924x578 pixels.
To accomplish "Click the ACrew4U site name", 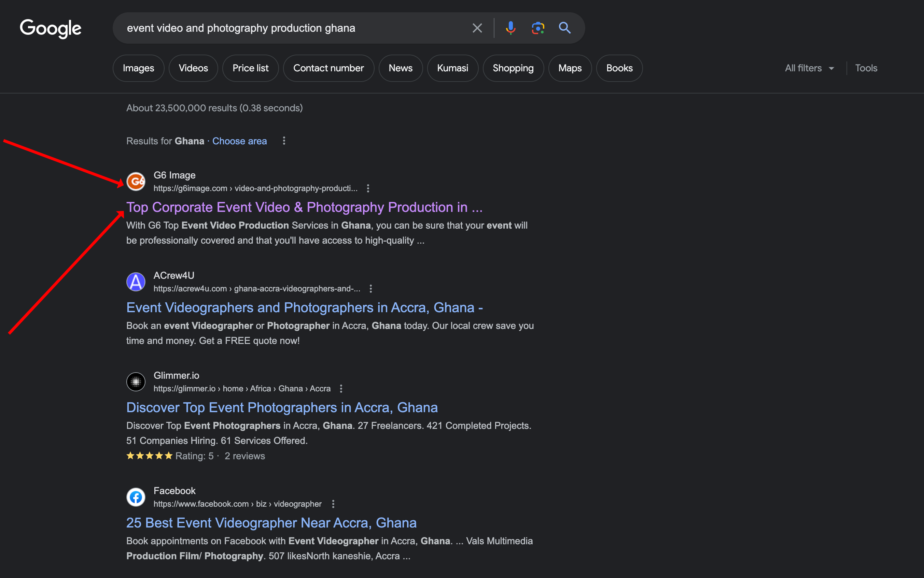I will 174,275.
